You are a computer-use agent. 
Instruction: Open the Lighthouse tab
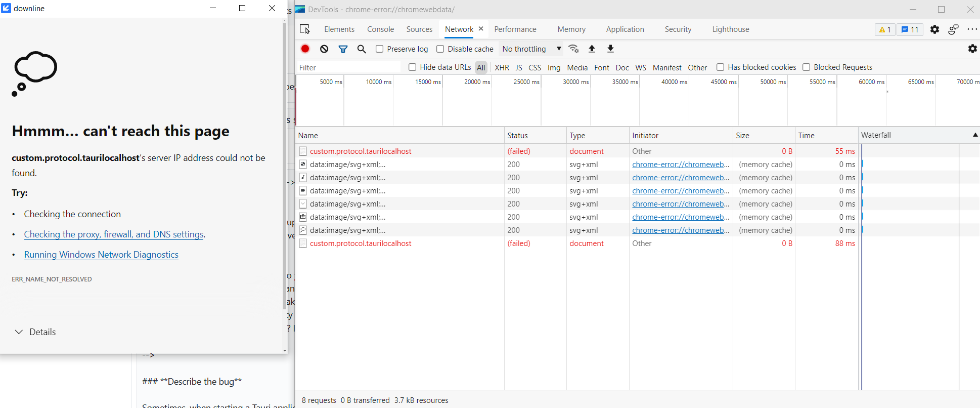(731, 29)
